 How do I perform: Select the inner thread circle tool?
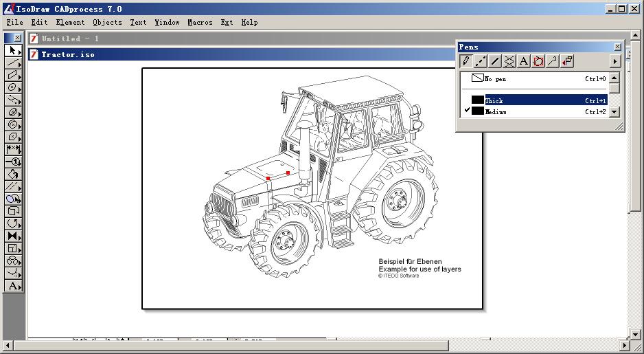pos(13,124)
